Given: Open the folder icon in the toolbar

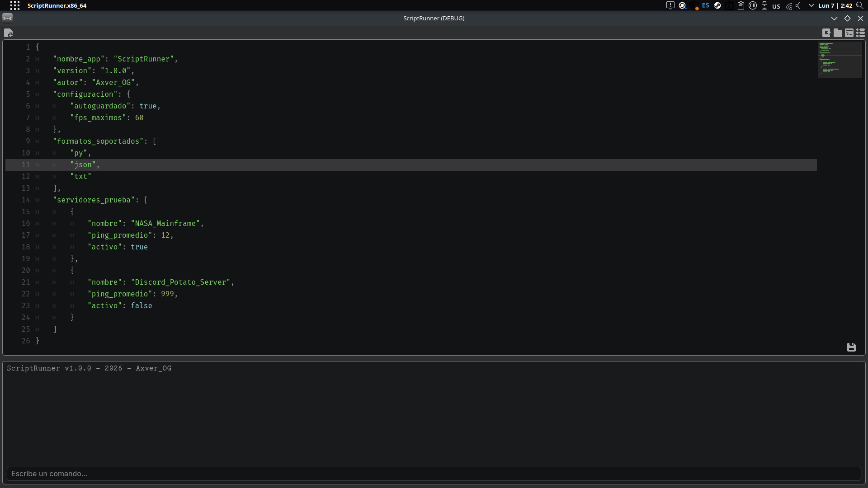Looking at the screenshot, I should [x=838, y=33].
